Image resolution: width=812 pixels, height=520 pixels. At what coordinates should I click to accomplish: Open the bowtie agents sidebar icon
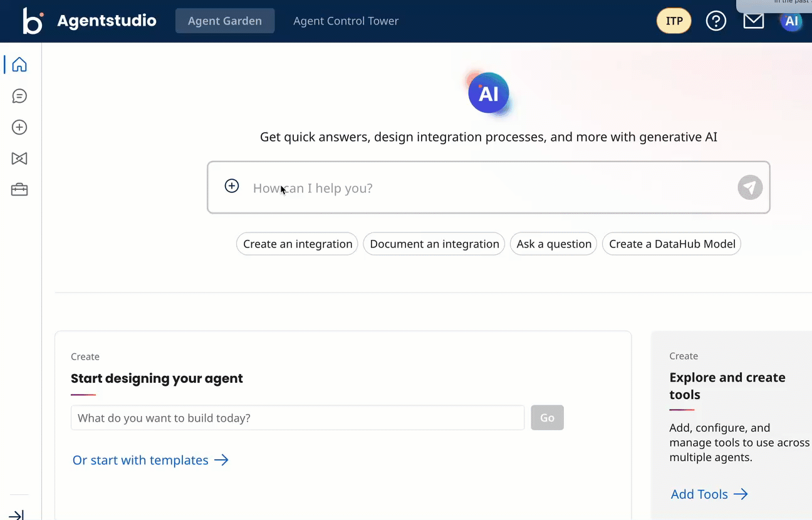(x=19, y=159)
